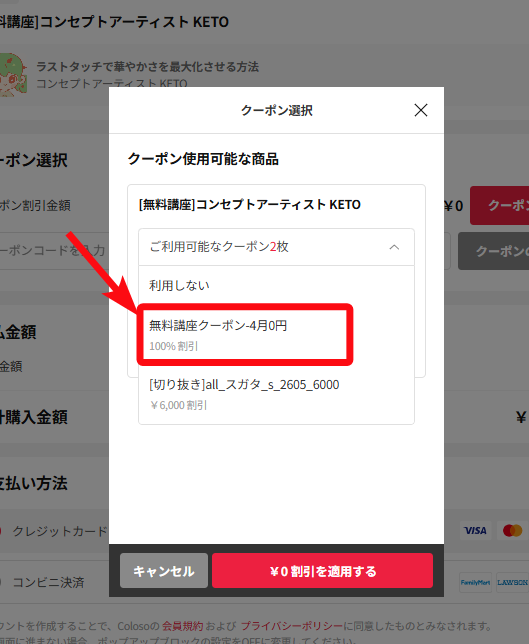Click the クーポン使用可能な商品 heading
This screenshot has height=644, width=529.
203,159
